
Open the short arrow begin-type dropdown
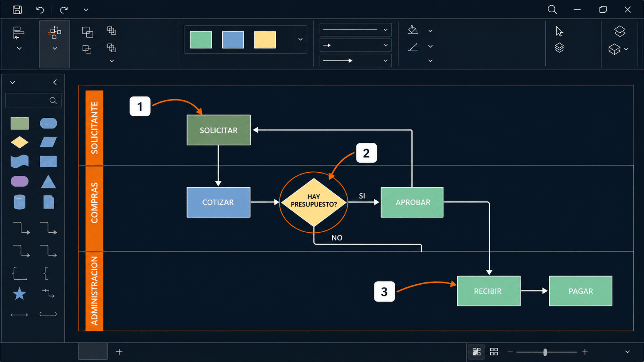click(356, 45)
